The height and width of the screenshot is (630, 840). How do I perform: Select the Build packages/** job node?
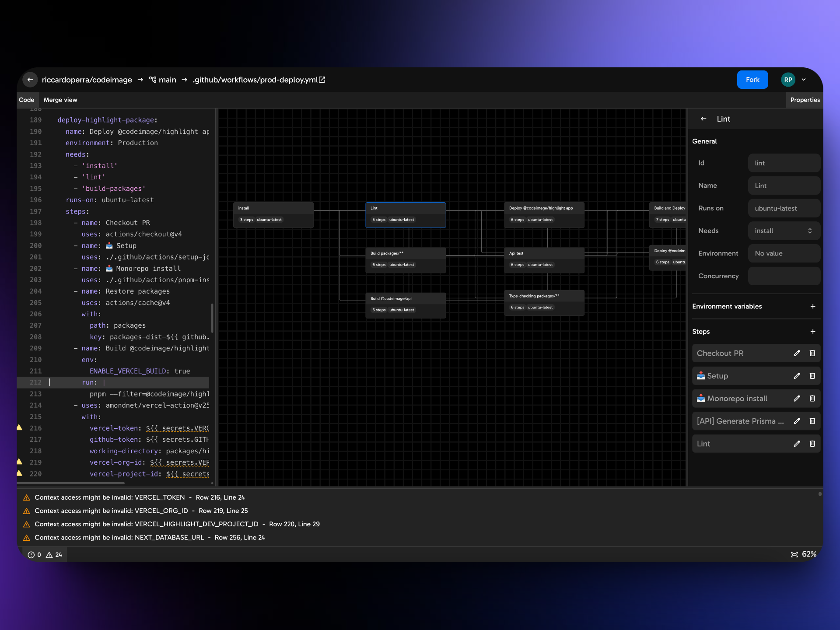pos(406,259)
